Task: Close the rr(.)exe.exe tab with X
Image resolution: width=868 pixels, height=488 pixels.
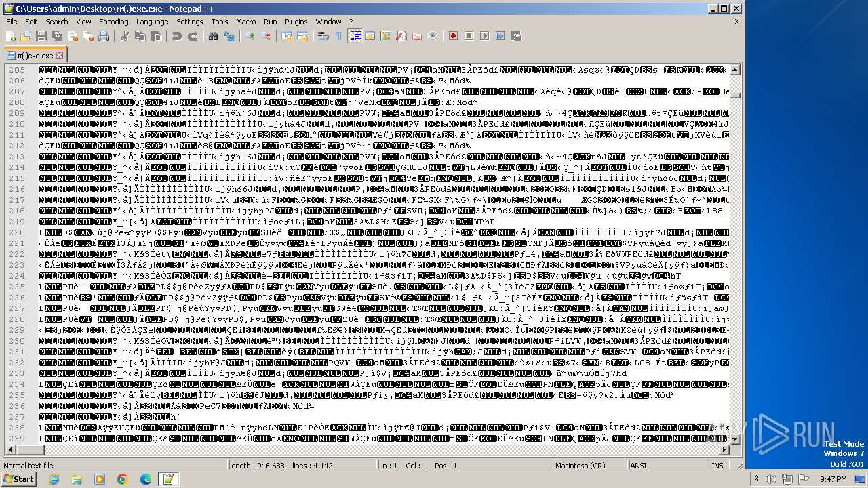Action: tap(59, 56)
